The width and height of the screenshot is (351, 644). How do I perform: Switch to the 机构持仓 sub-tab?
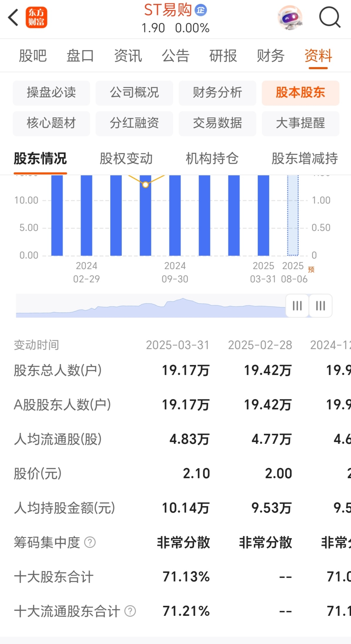212,159
